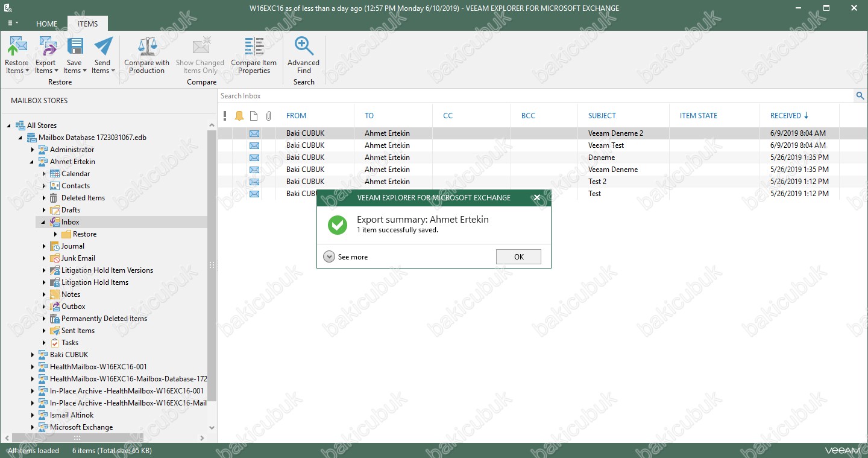
Task: Click OK in the export summary dialog
Action: [518, 256]
